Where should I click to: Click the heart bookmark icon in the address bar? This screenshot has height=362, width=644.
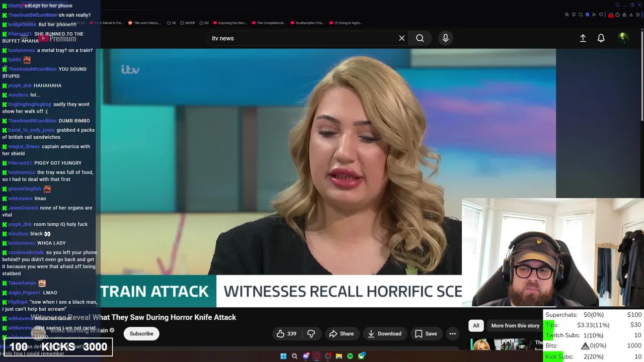click(601, 15)
